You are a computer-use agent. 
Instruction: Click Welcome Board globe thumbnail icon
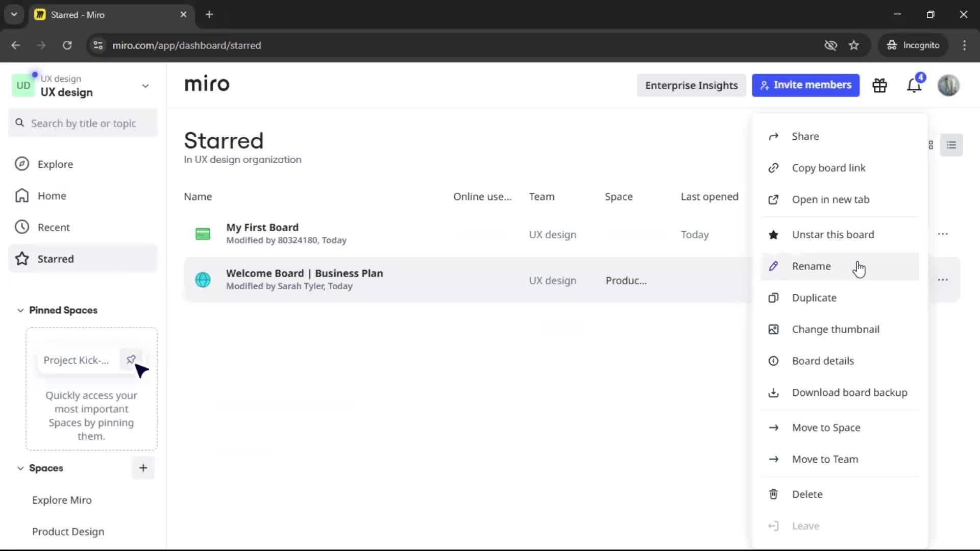(203, 280)
